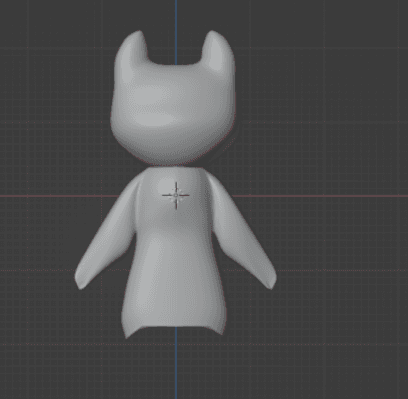Image resolution: width=408 pixels, height=399 pixels.
Task: Click the red X axis line right of model
Action: point(320,196)
